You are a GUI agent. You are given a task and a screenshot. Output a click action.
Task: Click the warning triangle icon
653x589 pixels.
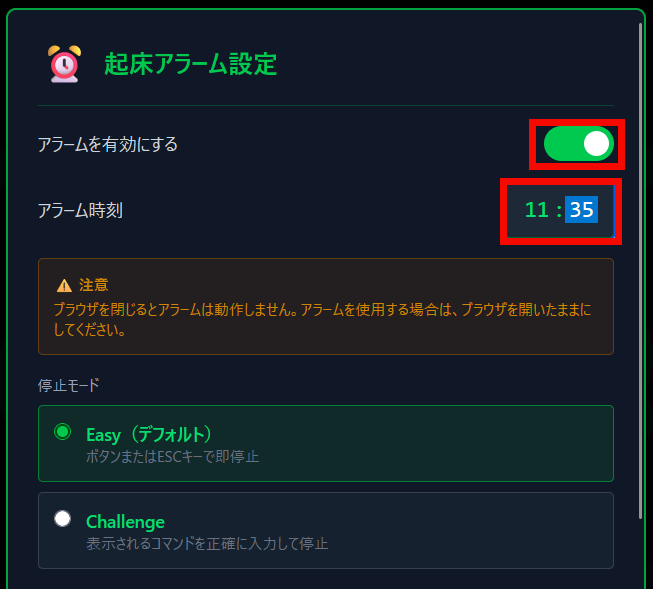pyautogui.click(x=64, y=286)
